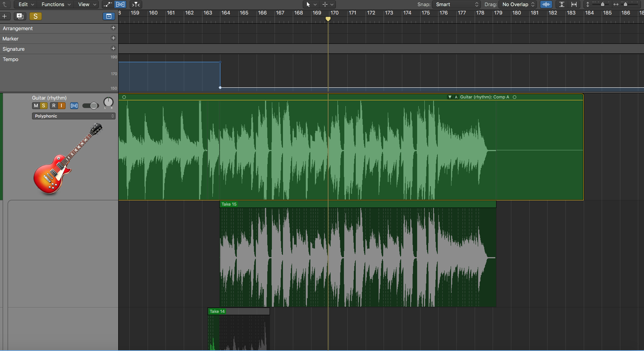Image resolution: width=644 pixels, height=351 pixels.
Task: Select the Take 14 header
Action: (x=239, y=311)
